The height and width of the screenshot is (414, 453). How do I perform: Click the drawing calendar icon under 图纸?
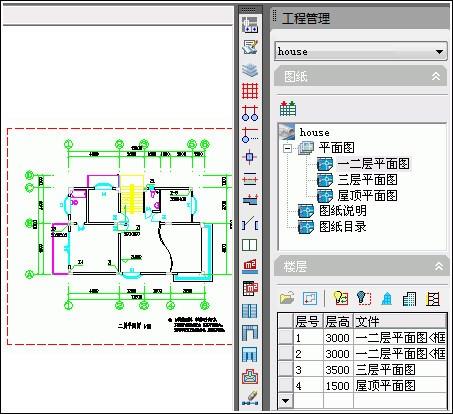pyautogui.click(x=288, y=108)
